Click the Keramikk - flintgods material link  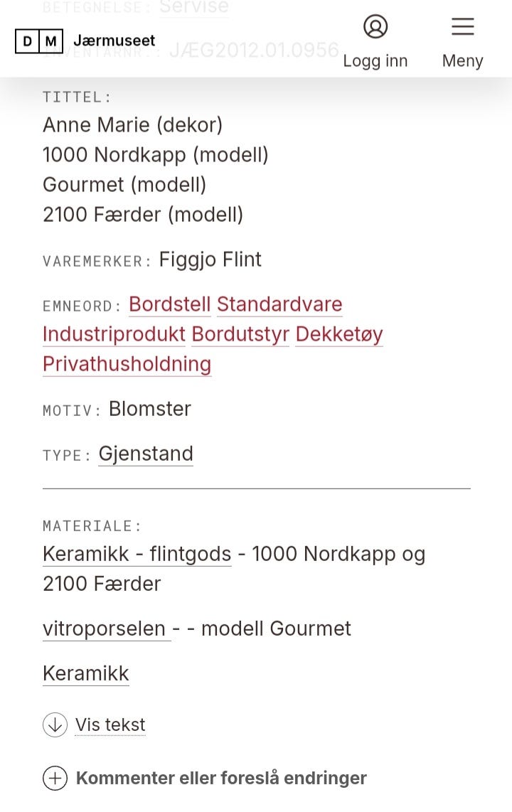pyautogui.click(x=137, y=554)
